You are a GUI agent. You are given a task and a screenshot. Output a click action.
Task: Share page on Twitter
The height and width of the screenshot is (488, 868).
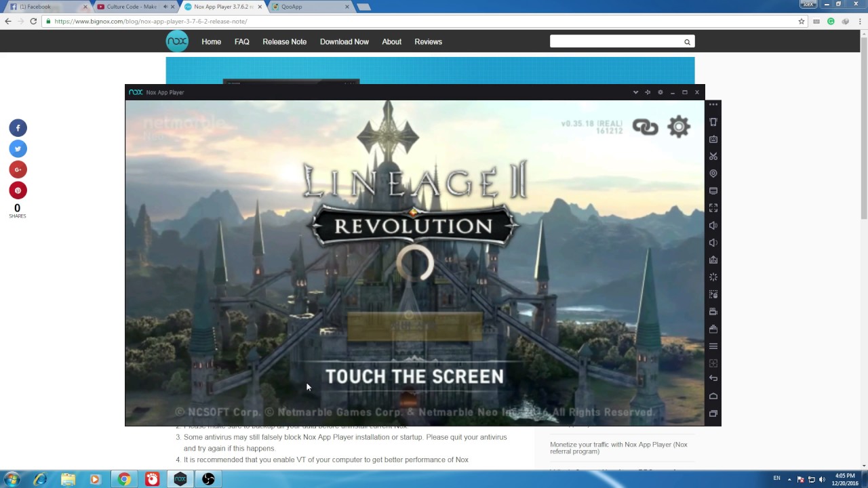click(x=18, y=148)
